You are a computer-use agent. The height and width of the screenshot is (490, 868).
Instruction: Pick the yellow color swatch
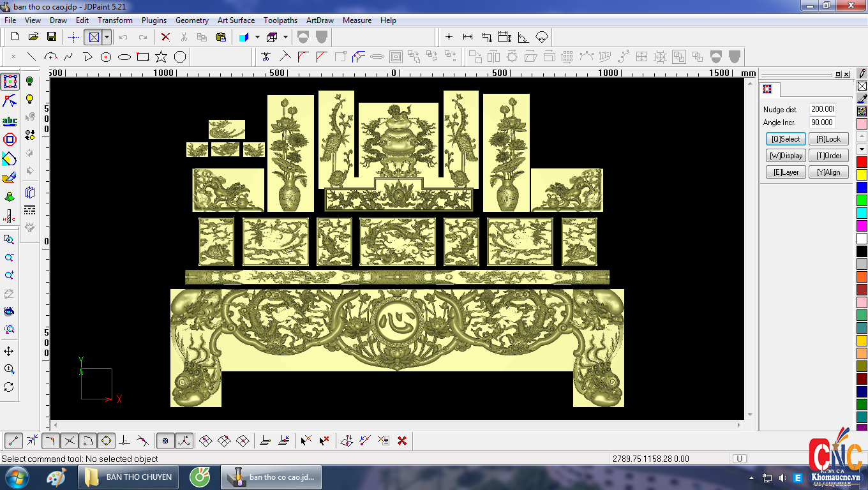point(862,175)
